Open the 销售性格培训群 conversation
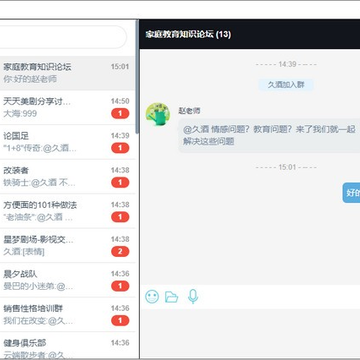 click(67, 315)
